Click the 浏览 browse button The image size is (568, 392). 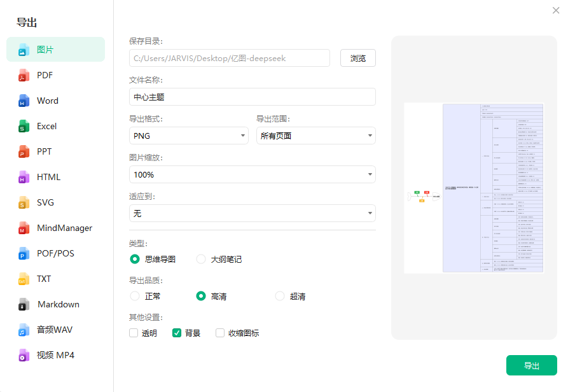[357, 57]
